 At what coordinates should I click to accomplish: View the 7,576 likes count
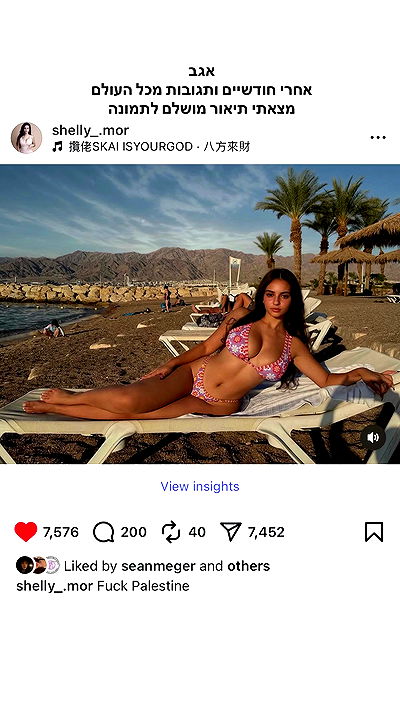tap(61, 532)
